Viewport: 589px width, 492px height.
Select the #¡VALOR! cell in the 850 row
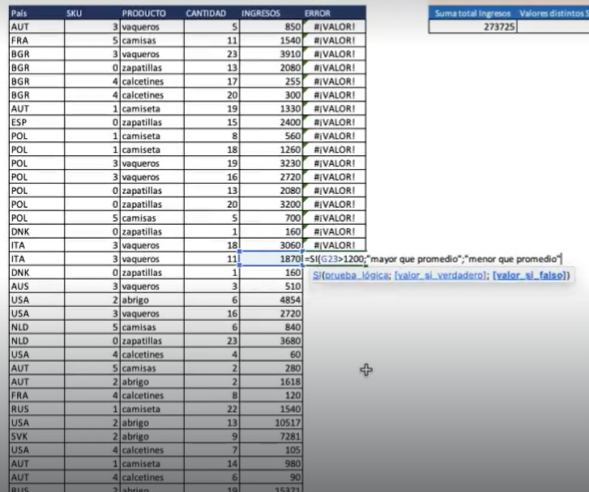[334, 27]
